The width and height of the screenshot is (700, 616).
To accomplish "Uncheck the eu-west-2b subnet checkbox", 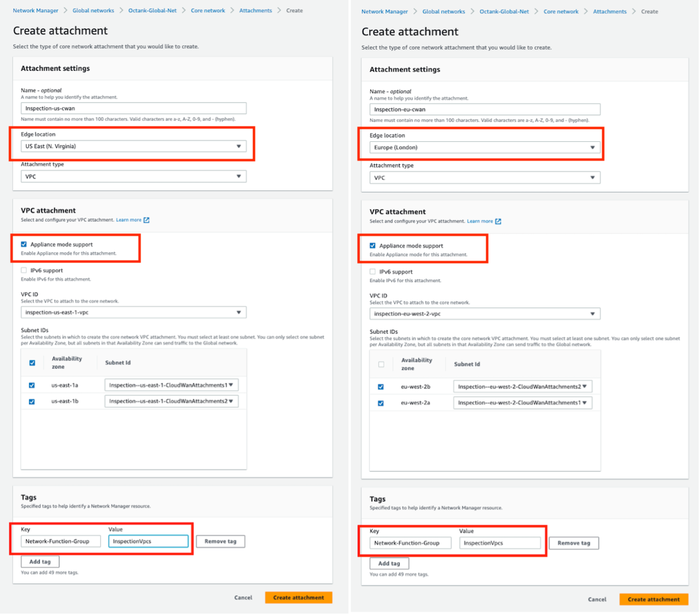I will coord(380,386).
